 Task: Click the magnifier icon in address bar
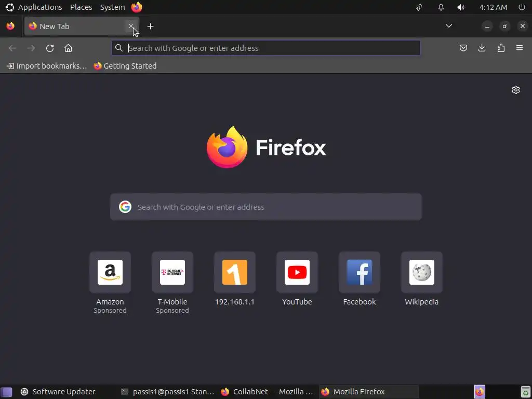tap(119, 48)
